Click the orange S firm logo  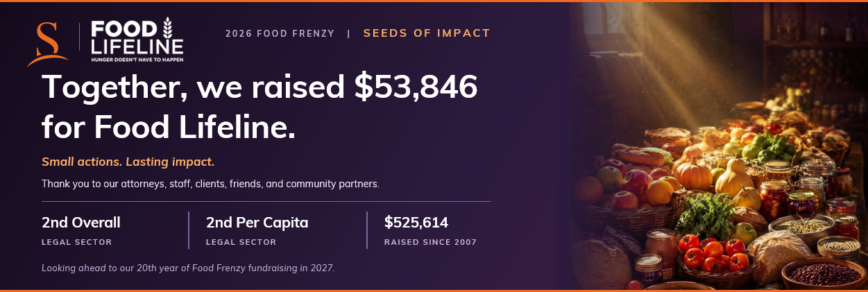pos(47,44)
